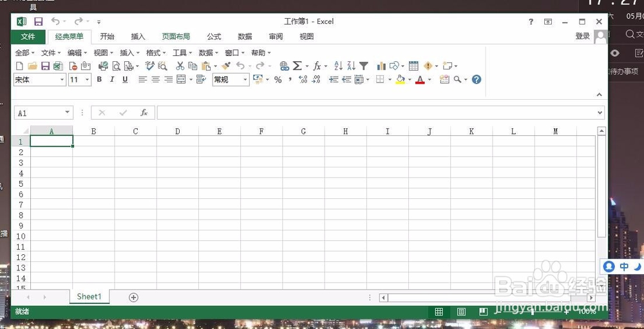
Task: Switch to the 页面布局 ribbon tab
Action: click(x=176, y=37)
